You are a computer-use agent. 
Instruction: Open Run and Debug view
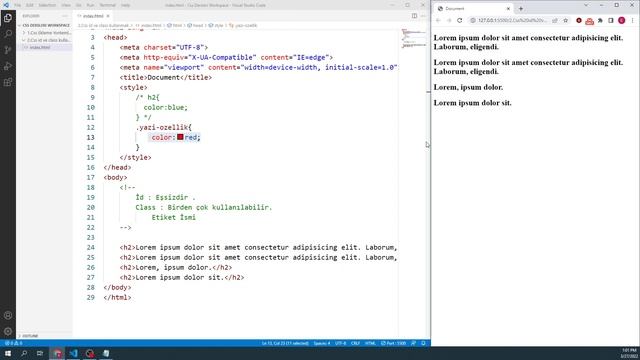[8, 66]
